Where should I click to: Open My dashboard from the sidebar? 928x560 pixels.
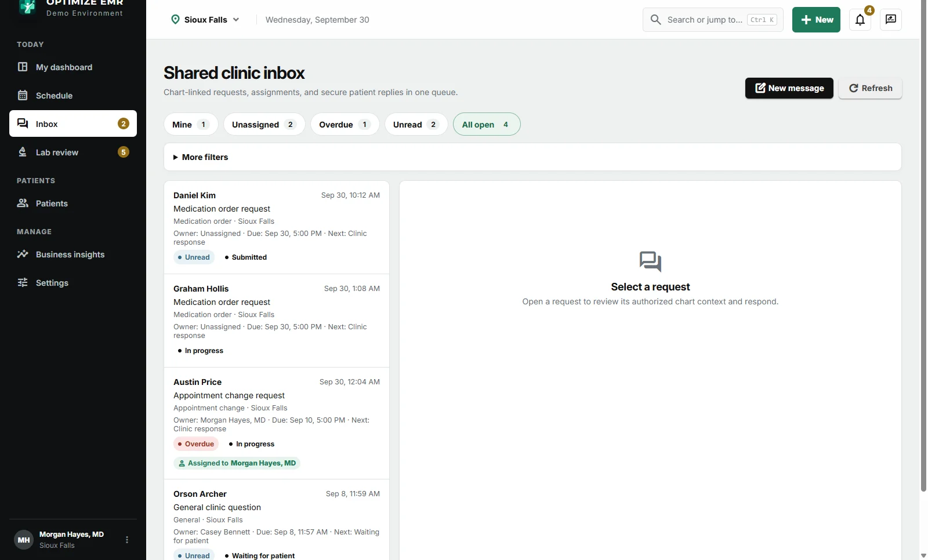73,67
